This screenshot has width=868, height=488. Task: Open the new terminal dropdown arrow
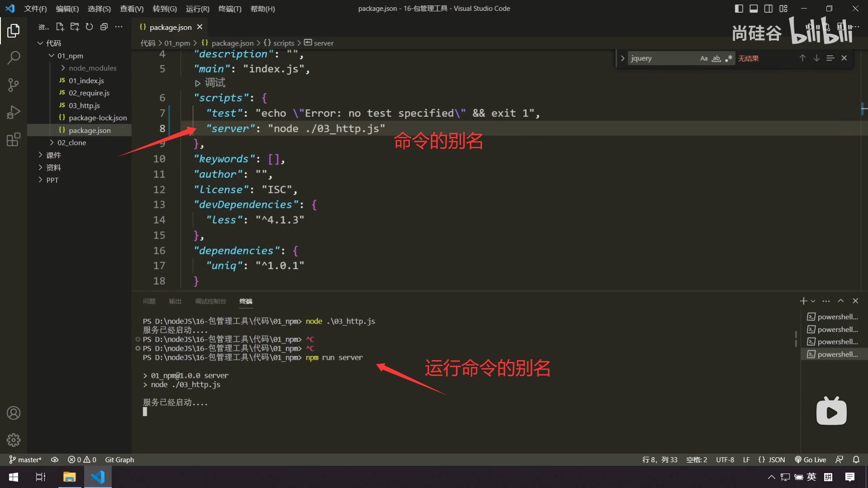click(813, 301)
